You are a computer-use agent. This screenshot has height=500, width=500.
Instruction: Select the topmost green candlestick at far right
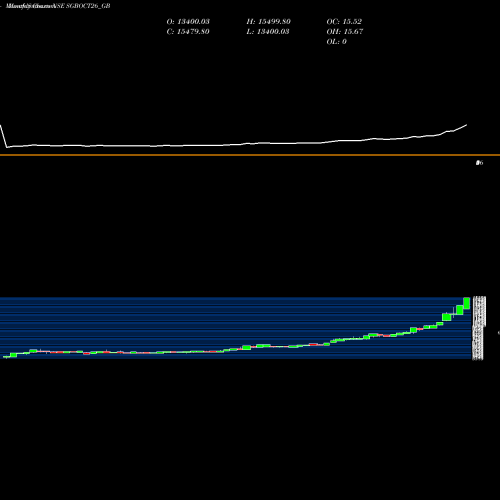click(x=467, y=303)
